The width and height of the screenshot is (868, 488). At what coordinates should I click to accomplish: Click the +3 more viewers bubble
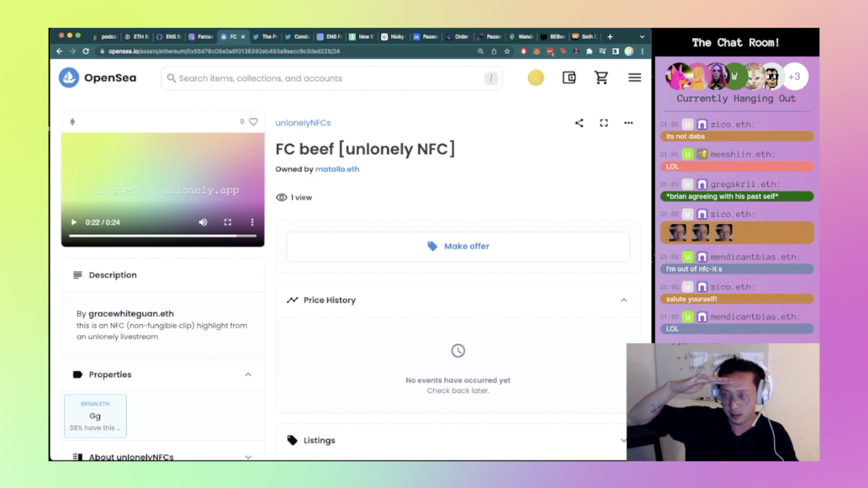pos(794,77)
